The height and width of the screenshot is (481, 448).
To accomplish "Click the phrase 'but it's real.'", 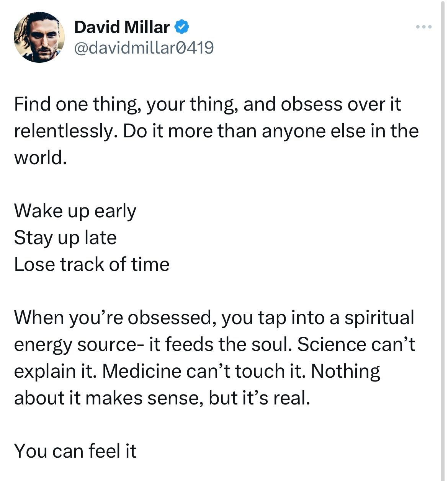I will [x=259, y=398].
